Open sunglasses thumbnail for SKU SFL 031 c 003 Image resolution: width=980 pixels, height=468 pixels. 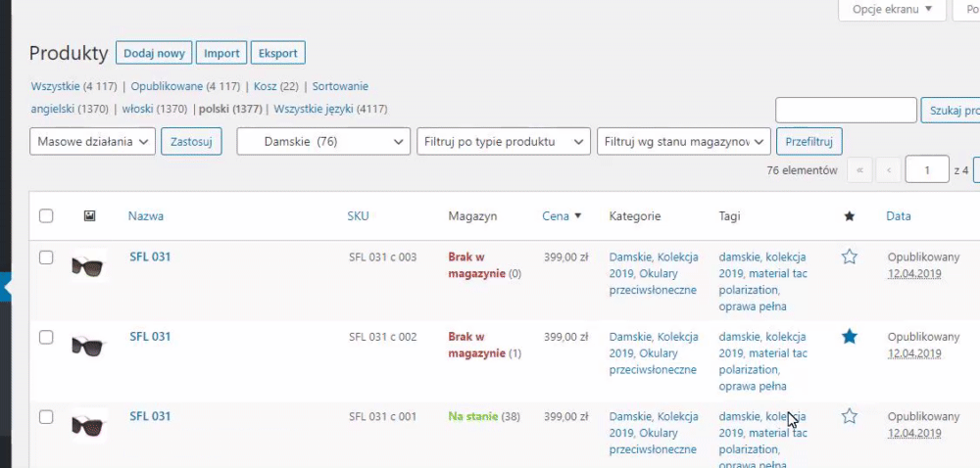[89, 265]
